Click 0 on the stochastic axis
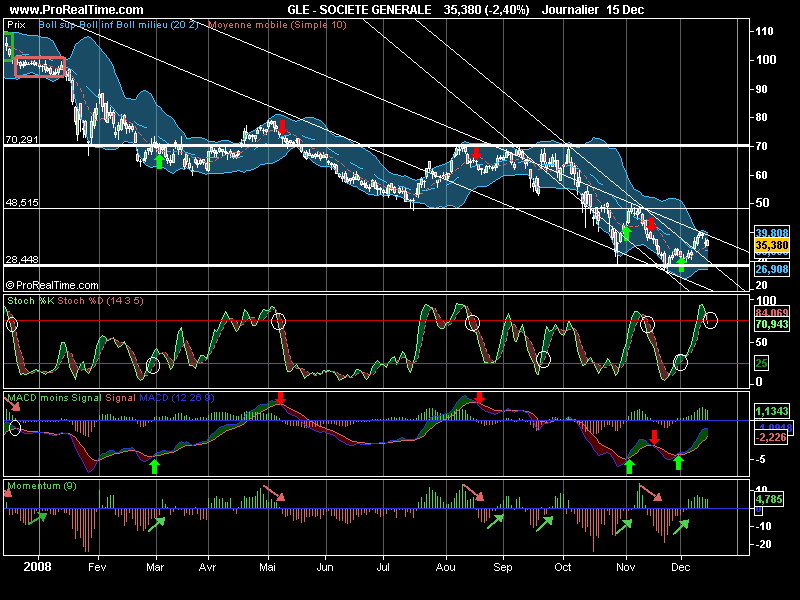This screenshot has height=600, width=800. tap(759, 382)
